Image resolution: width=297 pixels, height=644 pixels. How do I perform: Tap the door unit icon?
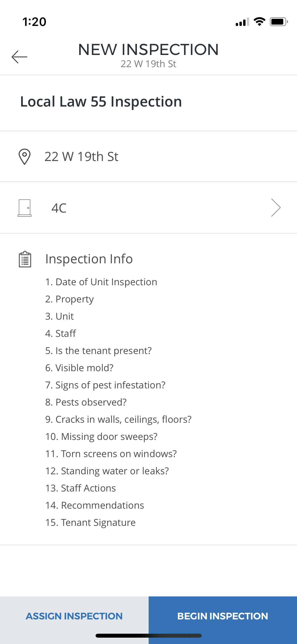[x=25, y=208]
